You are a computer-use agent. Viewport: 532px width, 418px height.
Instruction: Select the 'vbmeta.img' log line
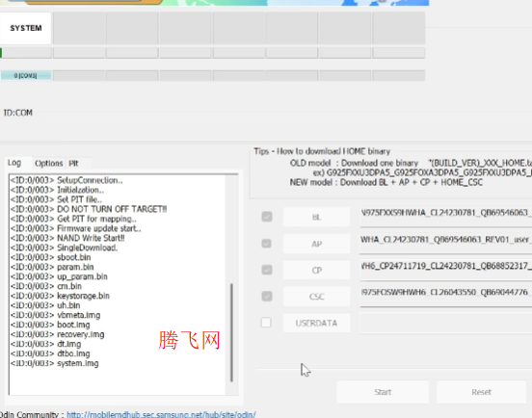pos(55,315)
